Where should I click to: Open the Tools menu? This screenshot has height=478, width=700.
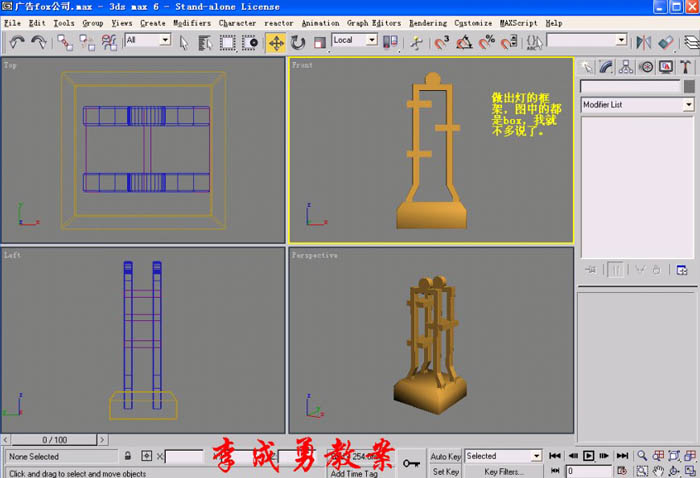[64, 23]
